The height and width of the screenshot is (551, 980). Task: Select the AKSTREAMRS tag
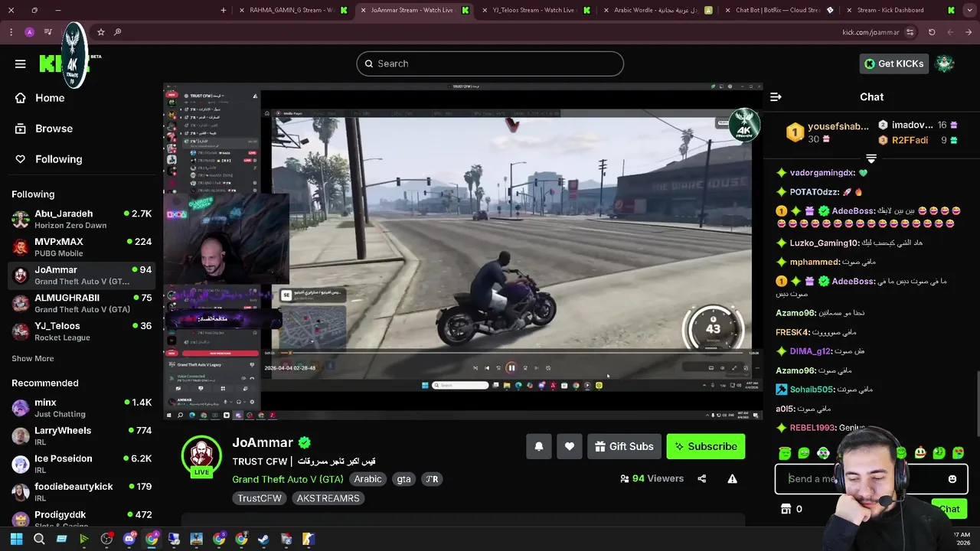[328, 498]
